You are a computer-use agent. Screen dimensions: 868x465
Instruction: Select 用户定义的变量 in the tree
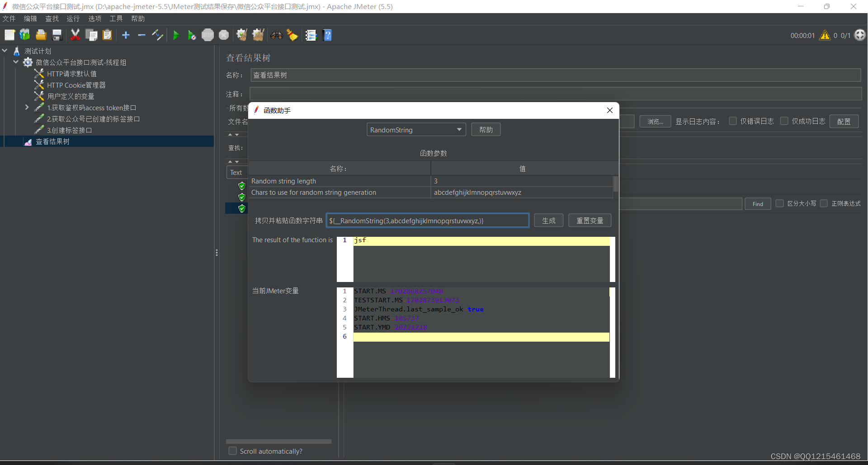point(71,96)
